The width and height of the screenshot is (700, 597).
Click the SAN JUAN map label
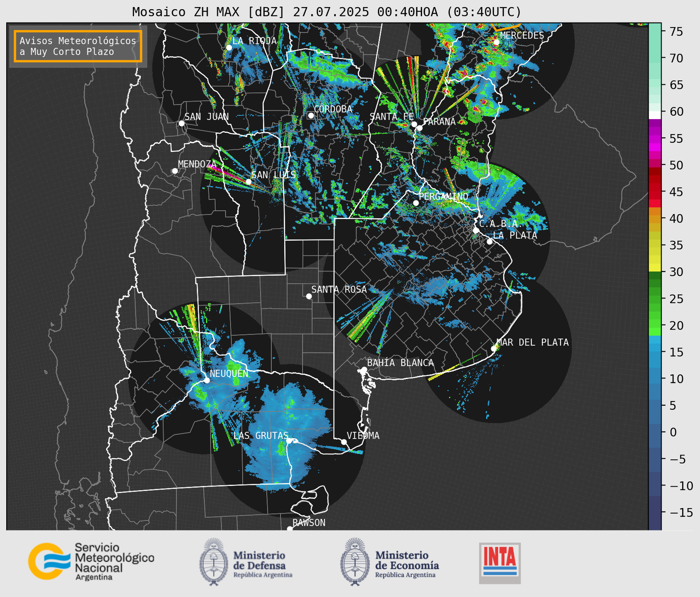coord(207,117)
